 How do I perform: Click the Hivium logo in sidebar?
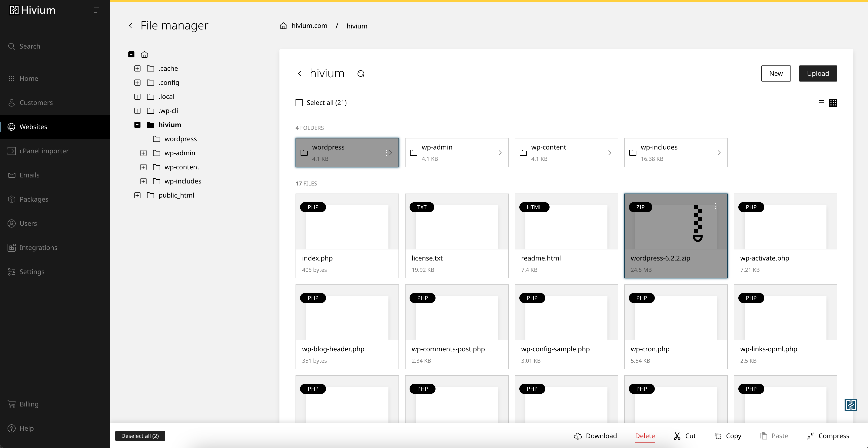[x=32, y=10]
